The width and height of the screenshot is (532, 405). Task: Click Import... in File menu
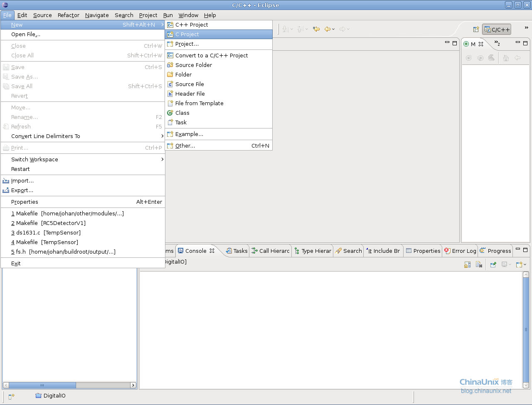pyautogui.click(x=83, y=180)
